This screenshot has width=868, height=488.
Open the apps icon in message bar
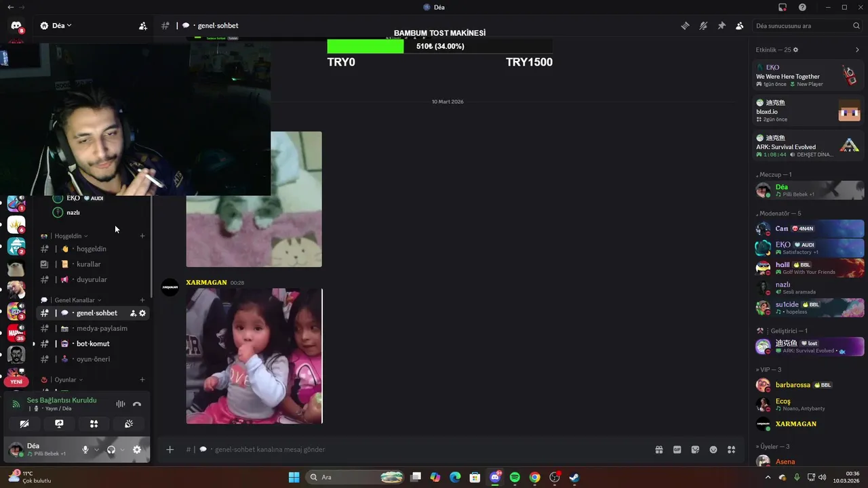pos(731,449)
